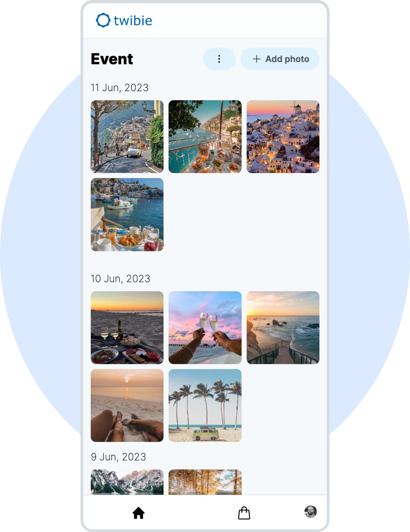
Task: Go to the home tab icon
Action: point(138,513)
